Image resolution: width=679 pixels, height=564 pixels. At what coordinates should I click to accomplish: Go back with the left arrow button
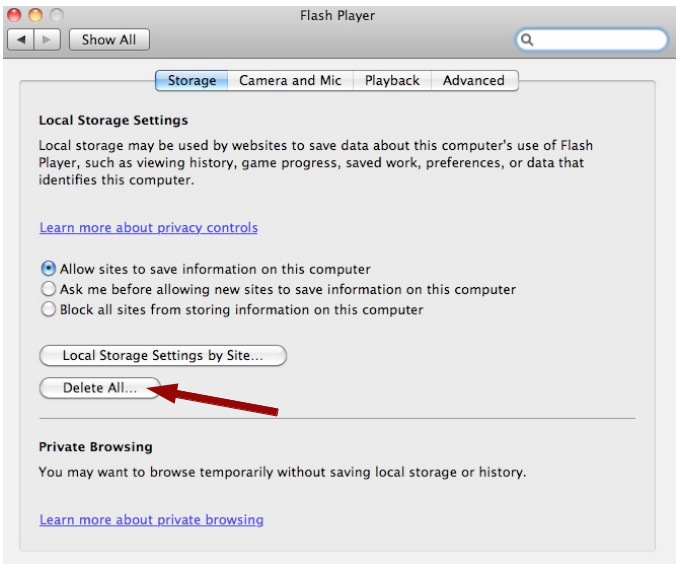click(21, 40)
